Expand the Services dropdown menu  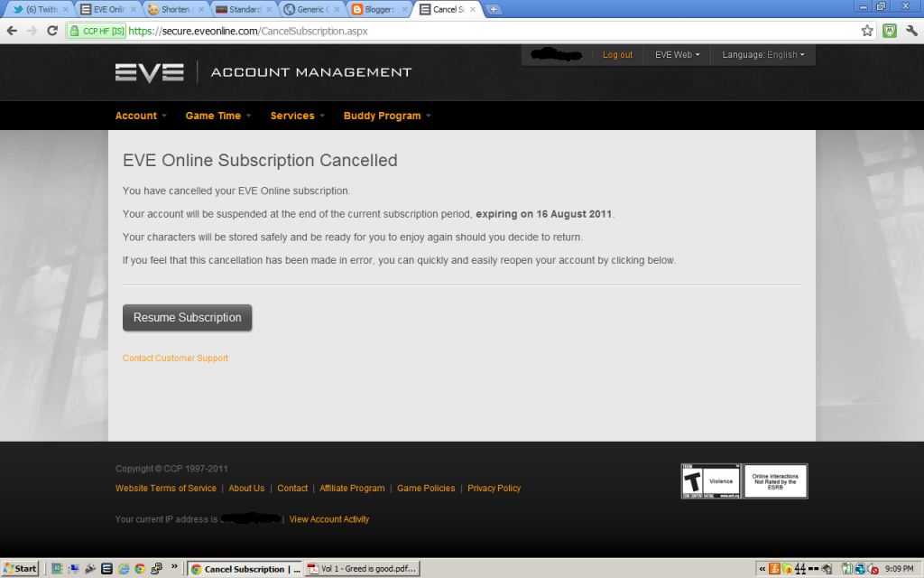point(298,116)
